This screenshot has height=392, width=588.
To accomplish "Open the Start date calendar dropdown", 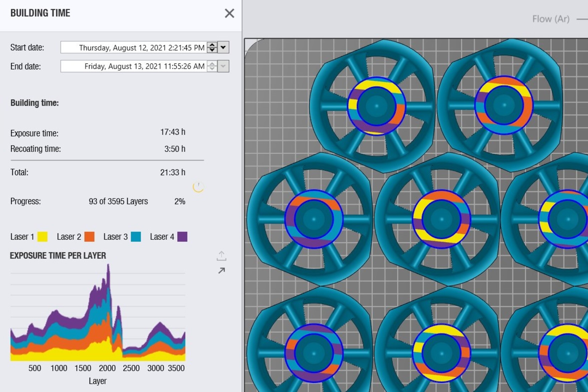I will (x=223, y=47).
